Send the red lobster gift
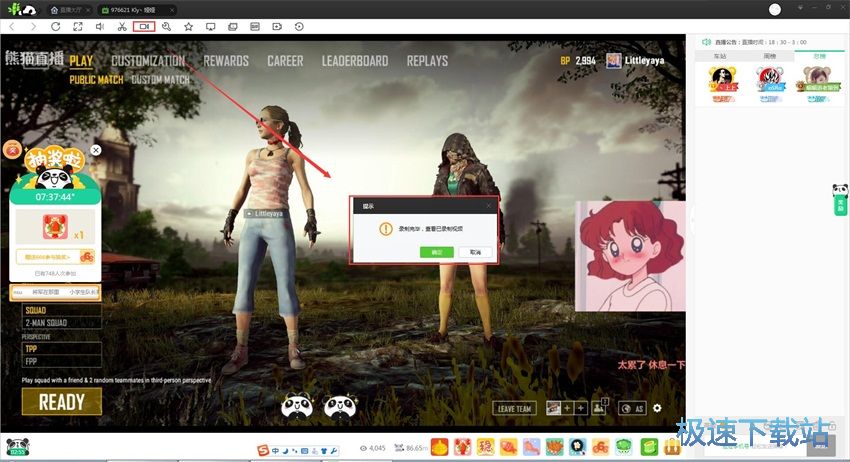Image resolution: width=850 pixels, height=462 pixels. point(462,447)
